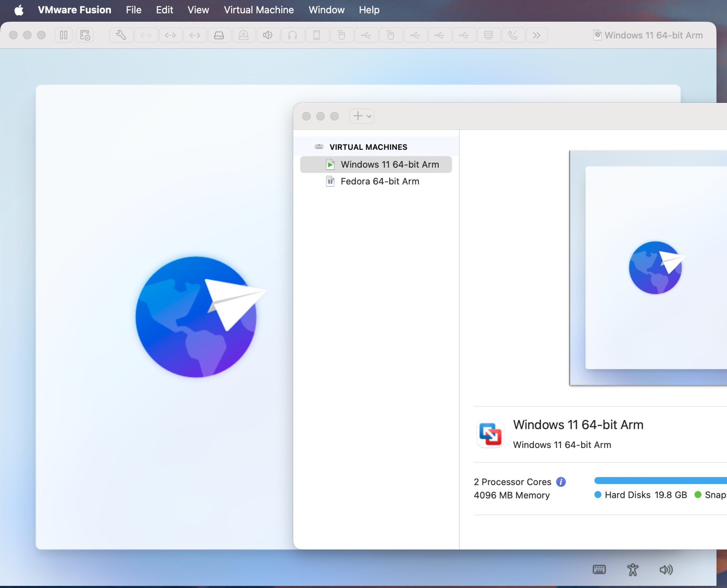Image resolution: width=727 pixels, height=588 pixels.
Task: Open the on-screen keyboard icon at bottom
Action: point(599,569)
